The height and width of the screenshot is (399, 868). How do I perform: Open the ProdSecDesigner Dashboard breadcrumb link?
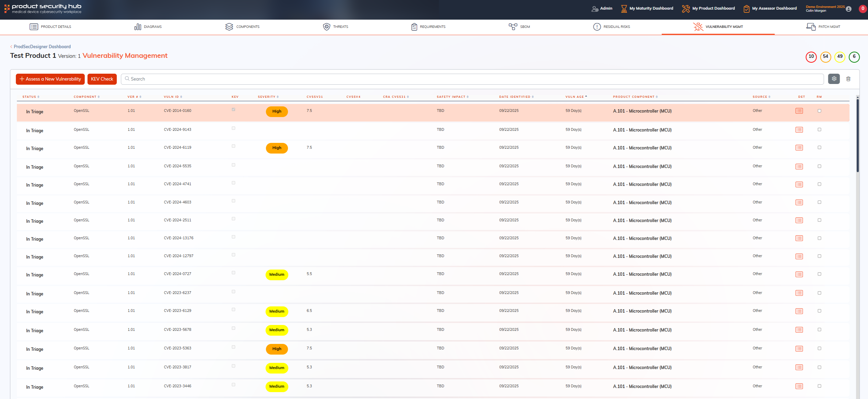(42, 46)
